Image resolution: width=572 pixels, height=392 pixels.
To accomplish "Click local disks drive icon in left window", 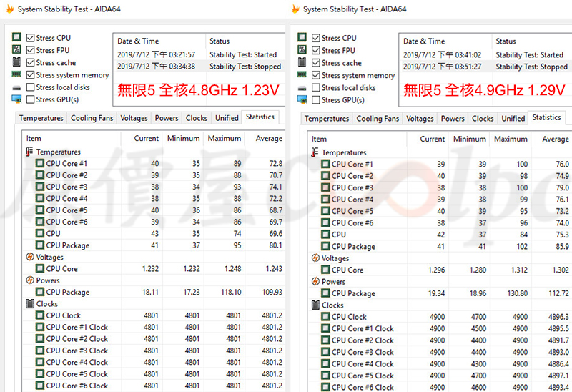I will point(16,87).
